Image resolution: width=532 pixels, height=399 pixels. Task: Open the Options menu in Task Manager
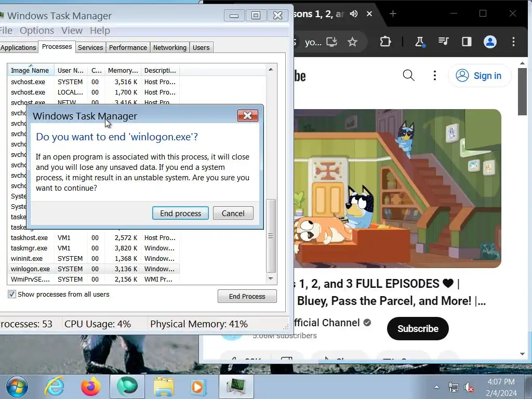click(x=37, y=31)
